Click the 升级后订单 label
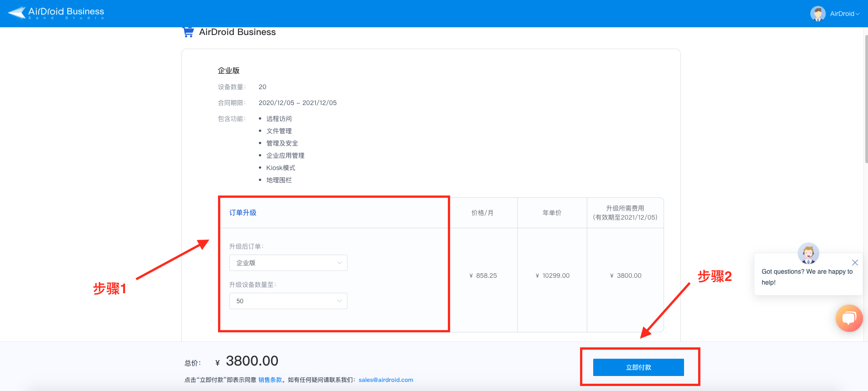 (246, 246)
